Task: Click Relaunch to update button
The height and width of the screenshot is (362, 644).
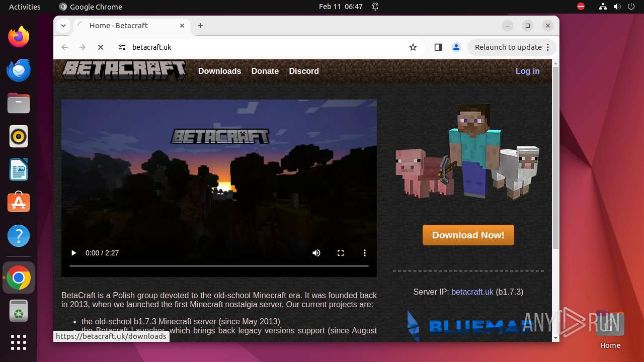Action: coord(512,47)
